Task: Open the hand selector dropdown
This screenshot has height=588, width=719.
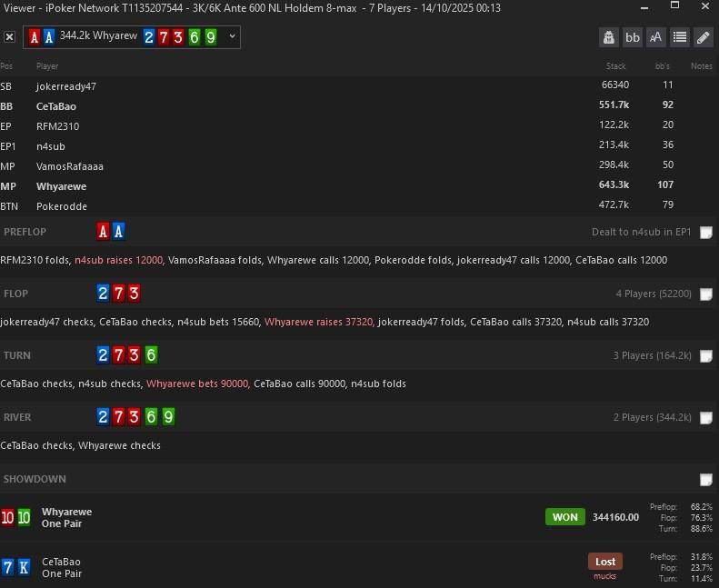Action: tap(233, 36)
